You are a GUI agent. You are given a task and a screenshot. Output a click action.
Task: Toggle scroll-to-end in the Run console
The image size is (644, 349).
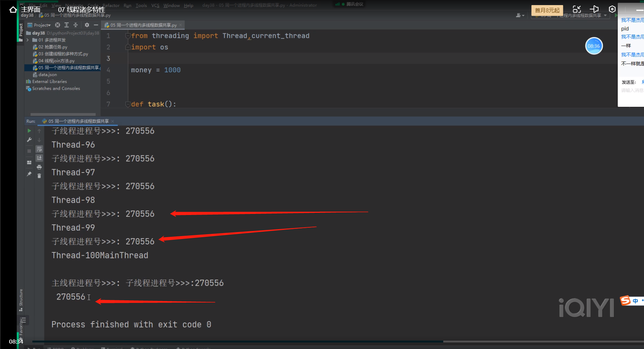tap(39, 158)
